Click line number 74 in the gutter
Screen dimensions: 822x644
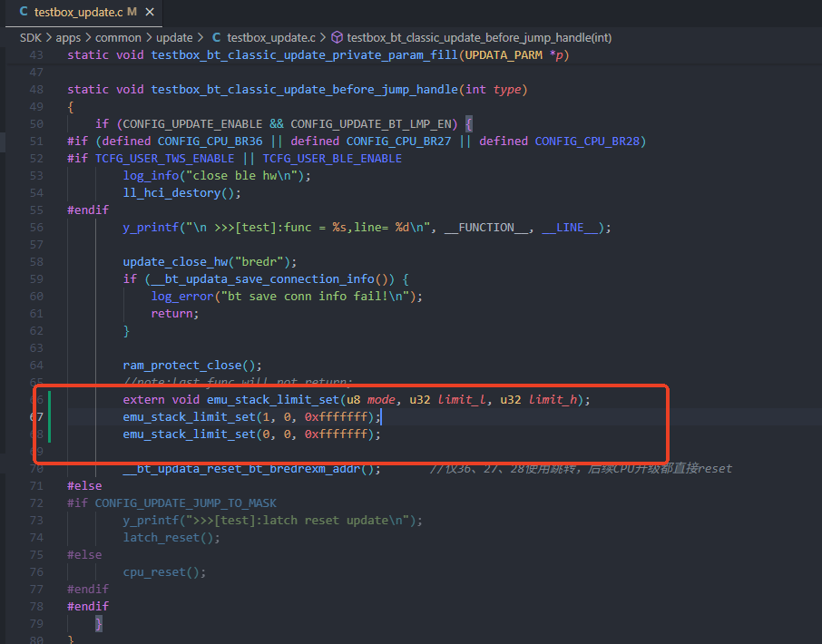[36, 538]
